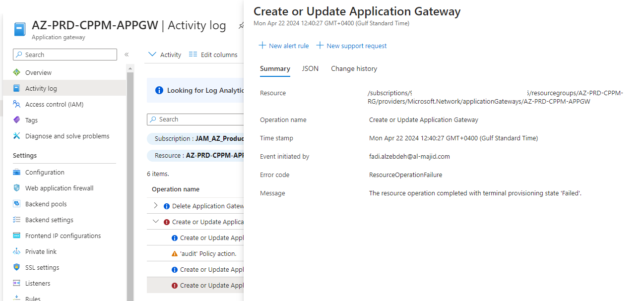Click the Diagnose and solve problems icon
This screenshot has width=644, height=301.
coord(17,136)
